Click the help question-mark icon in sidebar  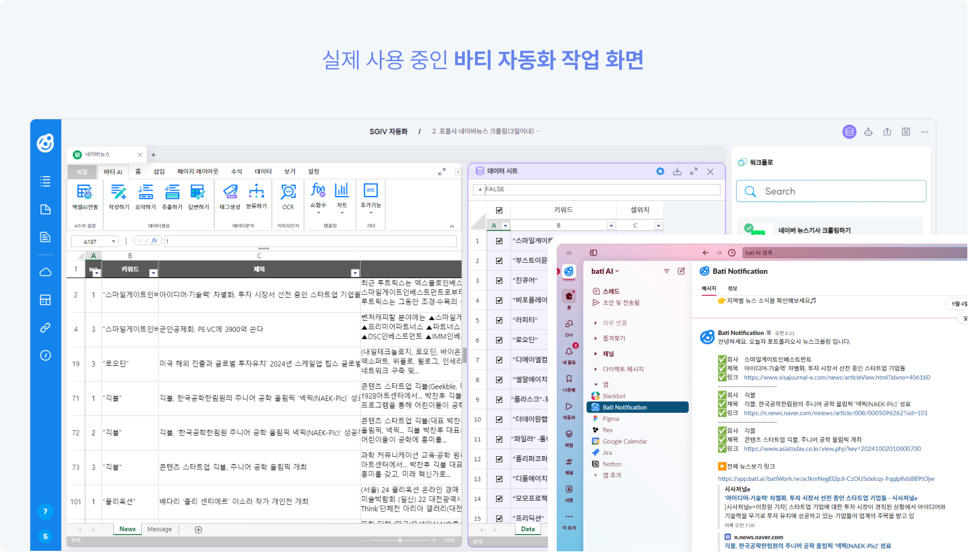[x=45, y=511]
